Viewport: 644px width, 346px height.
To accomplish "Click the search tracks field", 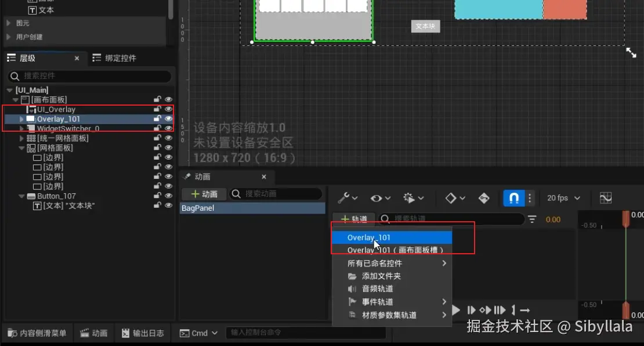I will [x=451, y=219].
